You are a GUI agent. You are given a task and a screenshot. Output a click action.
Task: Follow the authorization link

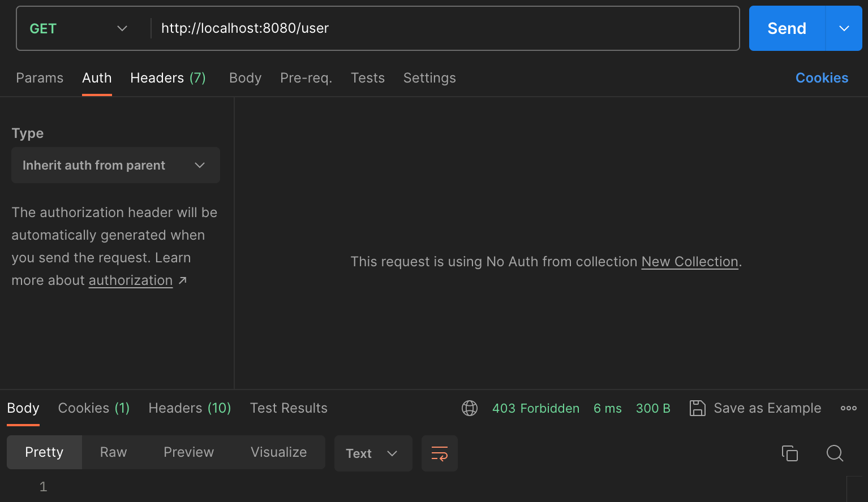tap(131, 280)
